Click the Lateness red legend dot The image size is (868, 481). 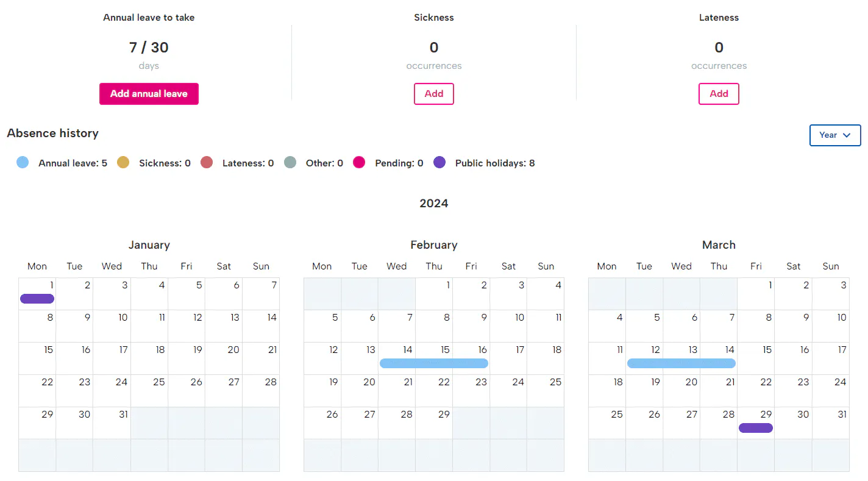[x=207, y=163]
